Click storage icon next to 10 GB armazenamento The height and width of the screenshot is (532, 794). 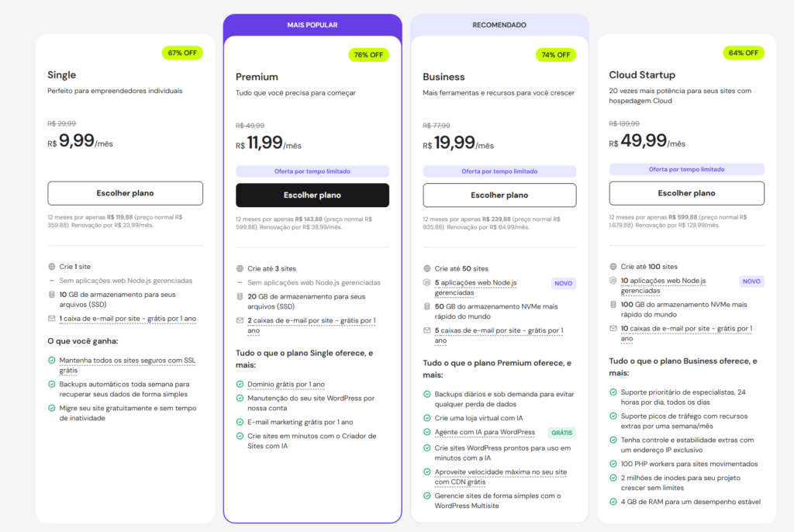click(x=52, y=294)
